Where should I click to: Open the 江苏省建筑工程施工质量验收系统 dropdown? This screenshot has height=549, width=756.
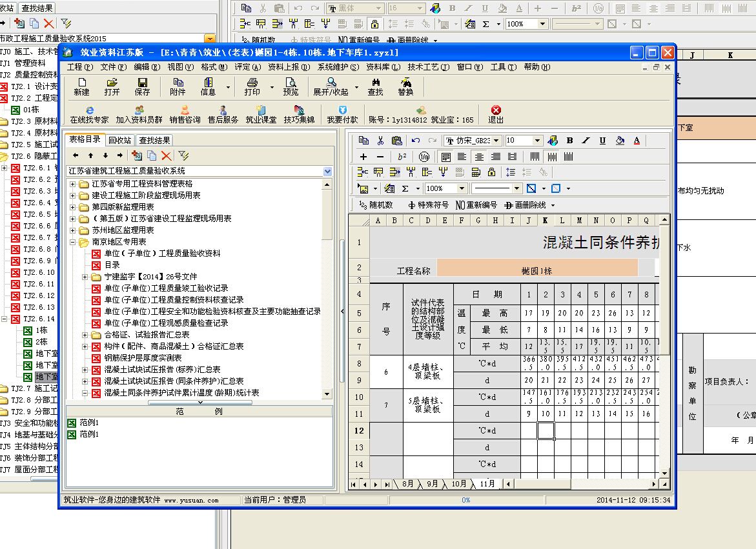pos(327,172)
